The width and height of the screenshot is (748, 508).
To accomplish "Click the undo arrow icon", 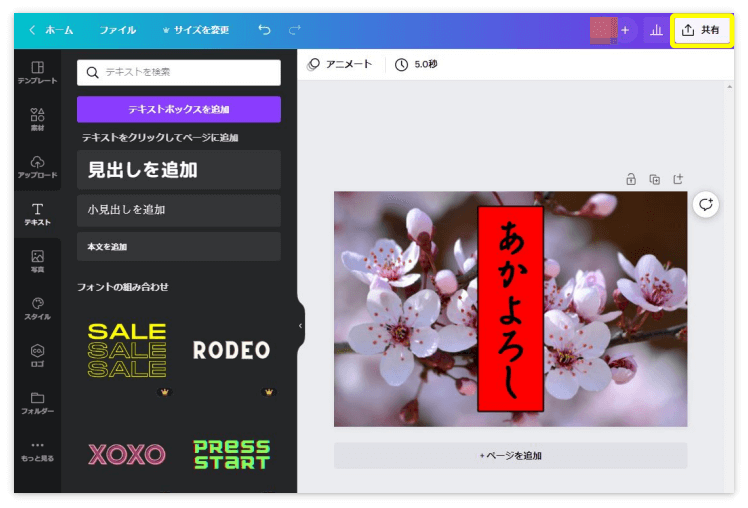I will pos(264,30).
